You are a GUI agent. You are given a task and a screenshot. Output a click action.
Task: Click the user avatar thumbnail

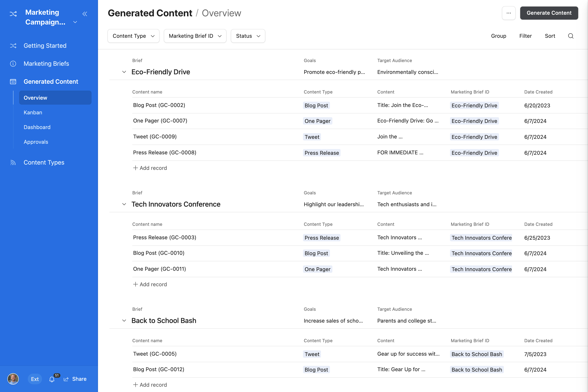click(x=13, y=379)
